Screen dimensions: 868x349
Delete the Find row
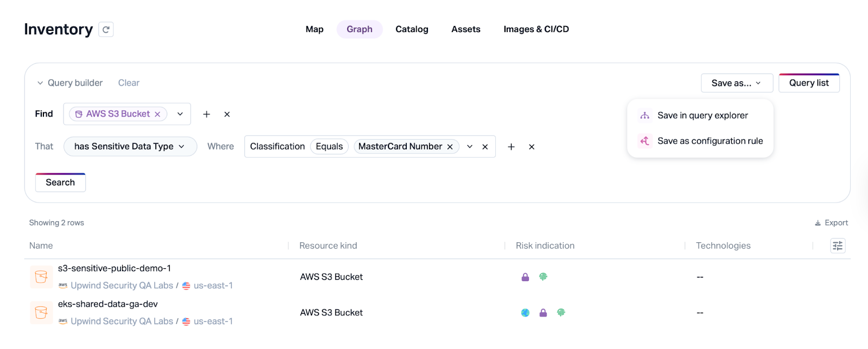[227, 114]
